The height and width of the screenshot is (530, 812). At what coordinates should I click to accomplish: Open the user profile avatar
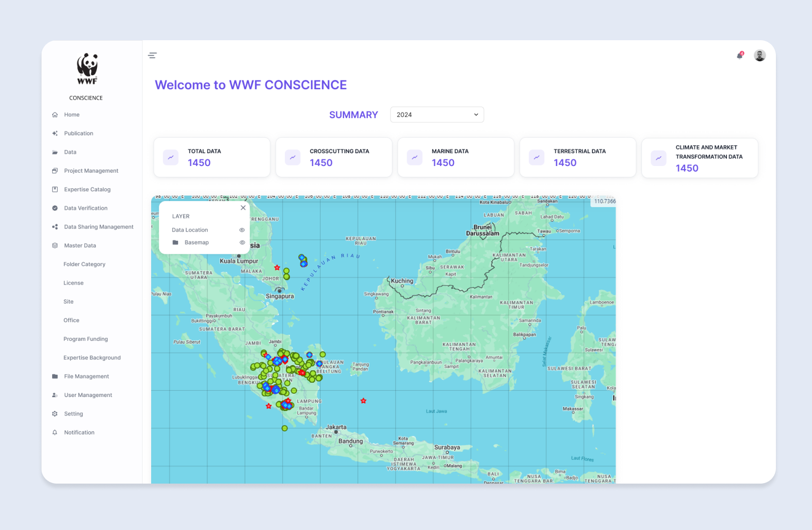[x=759, y=55]
